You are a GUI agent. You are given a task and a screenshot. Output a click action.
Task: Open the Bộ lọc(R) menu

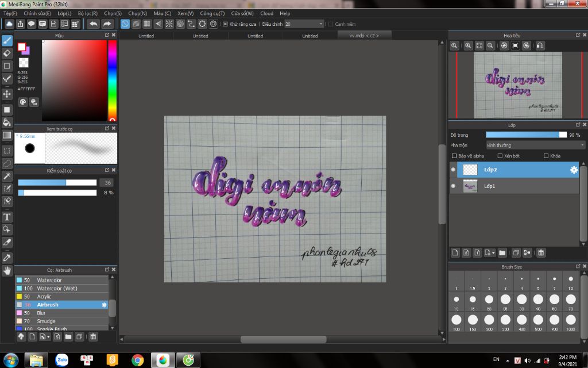(x=88, y=13)
